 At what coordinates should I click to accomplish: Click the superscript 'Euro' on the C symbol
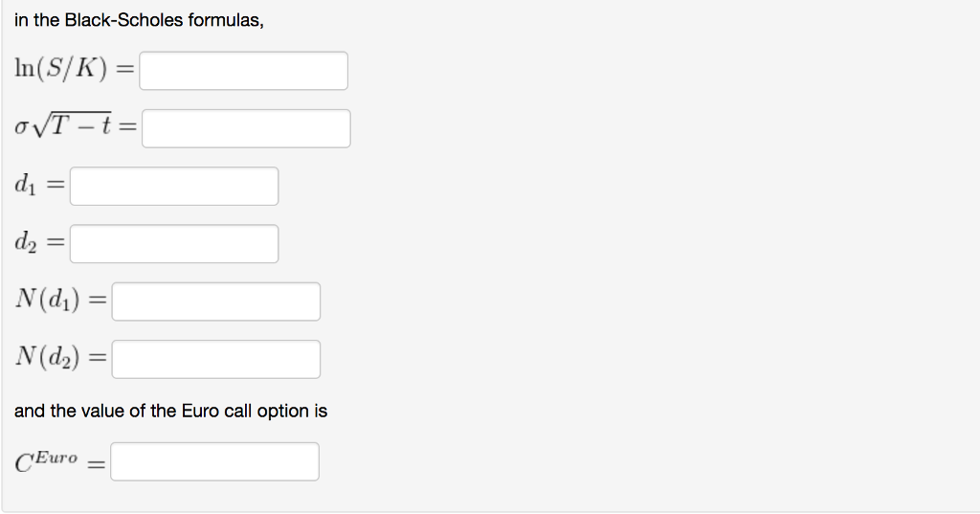coord(57,457)
